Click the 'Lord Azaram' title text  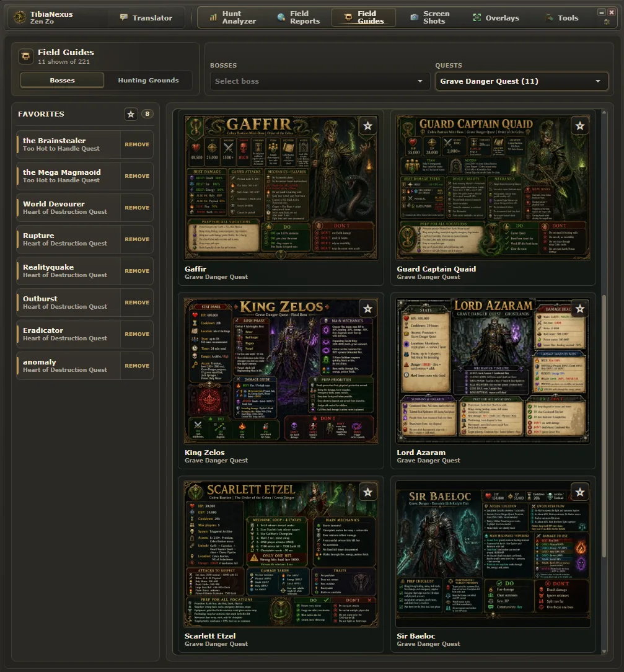421,453
